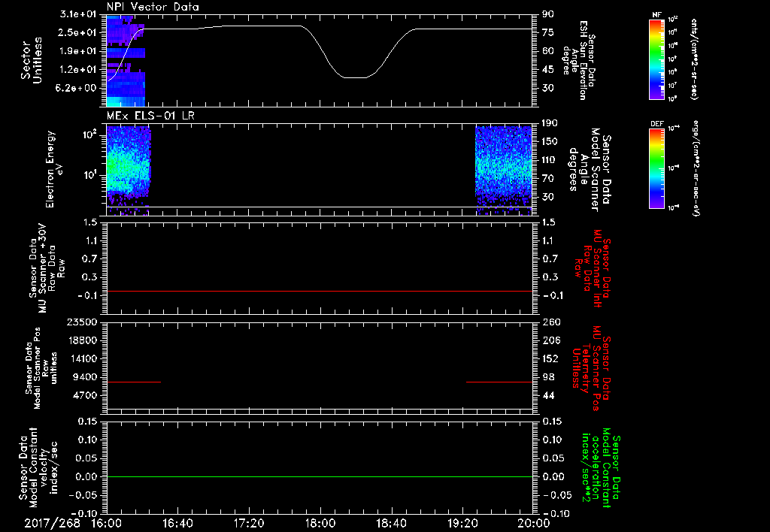Click the "150" scanner angle tick
Screen dimensions: 770x532
point(550,141)
